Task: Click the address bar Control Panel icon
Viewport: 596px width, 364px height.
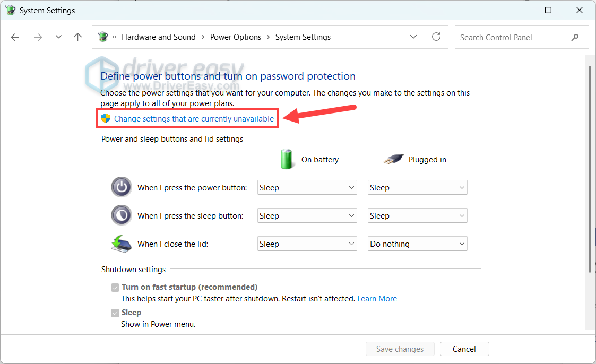Action: (102, 37)
